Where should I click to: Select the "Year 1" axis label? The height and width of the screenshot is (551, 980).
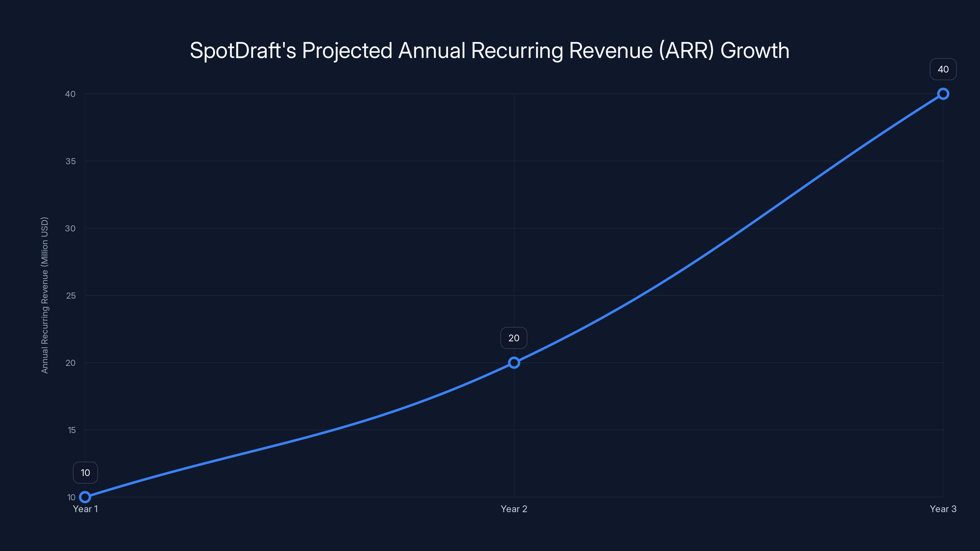(85, 509)
